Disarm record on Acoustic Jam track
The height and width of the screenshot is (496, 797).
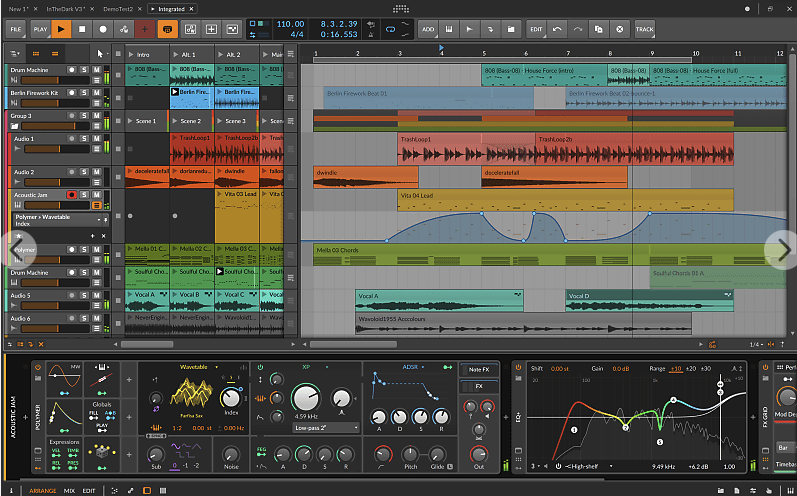72,195
